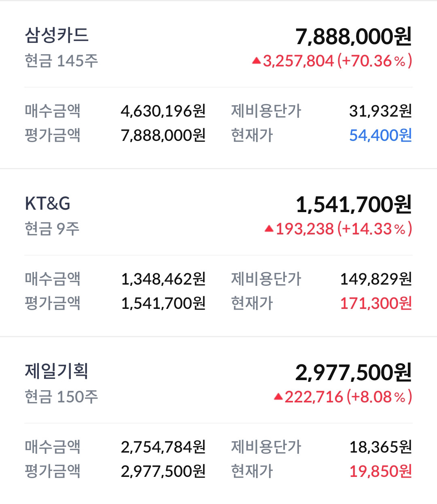Select 제일기획 total value 2,977,500원
The width and height of the screenshot is (437, 504).
[353, 372]
